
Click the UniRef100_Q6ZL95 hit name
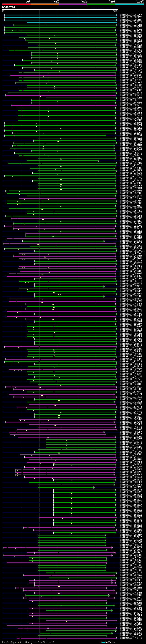point(131,306)
